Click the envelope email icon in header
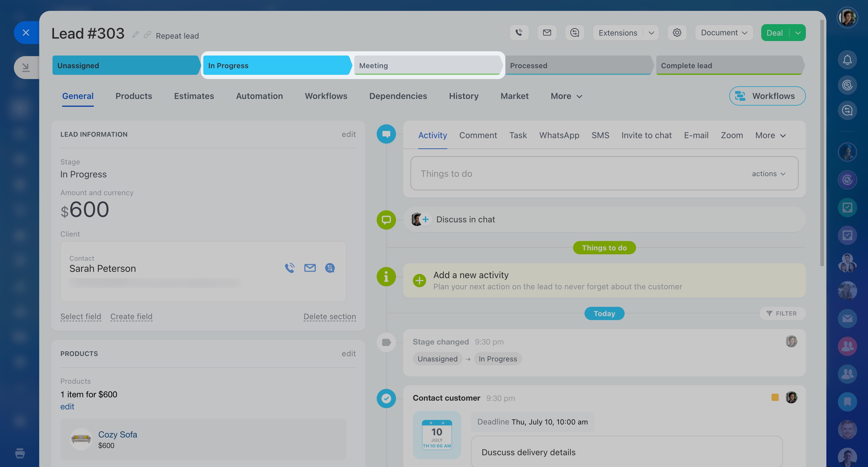The height and width of the screenshot is (467, 868). (x=547, y=33)
